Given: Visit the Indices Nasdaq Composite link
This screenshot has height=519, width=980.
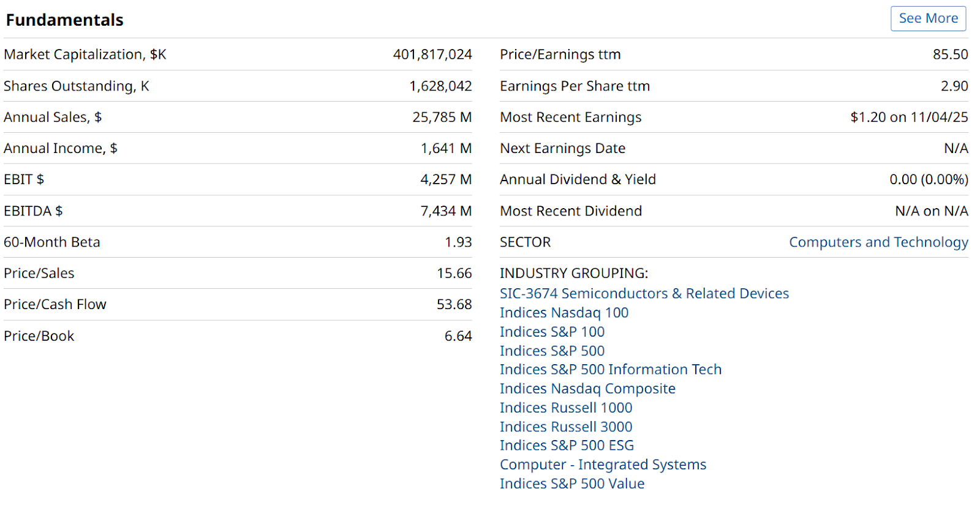Looking at the screenshot, I should 587,389.
